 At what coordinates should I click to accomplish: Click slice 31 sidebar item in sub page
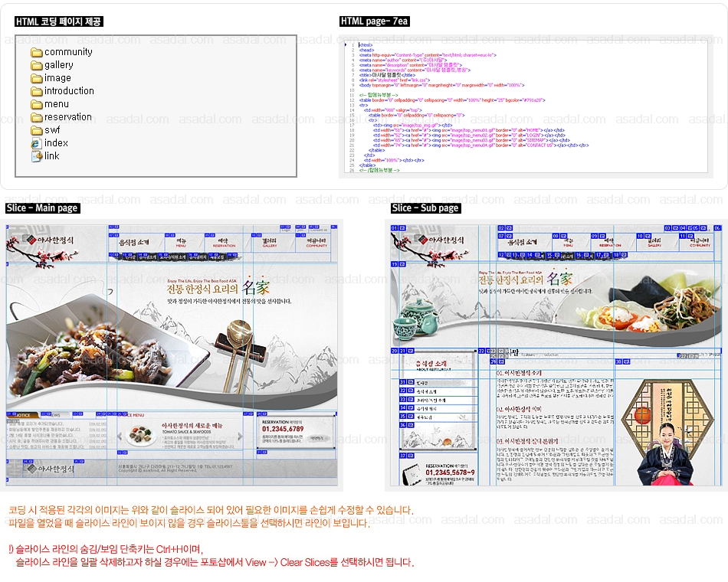[x=438, y=384]
